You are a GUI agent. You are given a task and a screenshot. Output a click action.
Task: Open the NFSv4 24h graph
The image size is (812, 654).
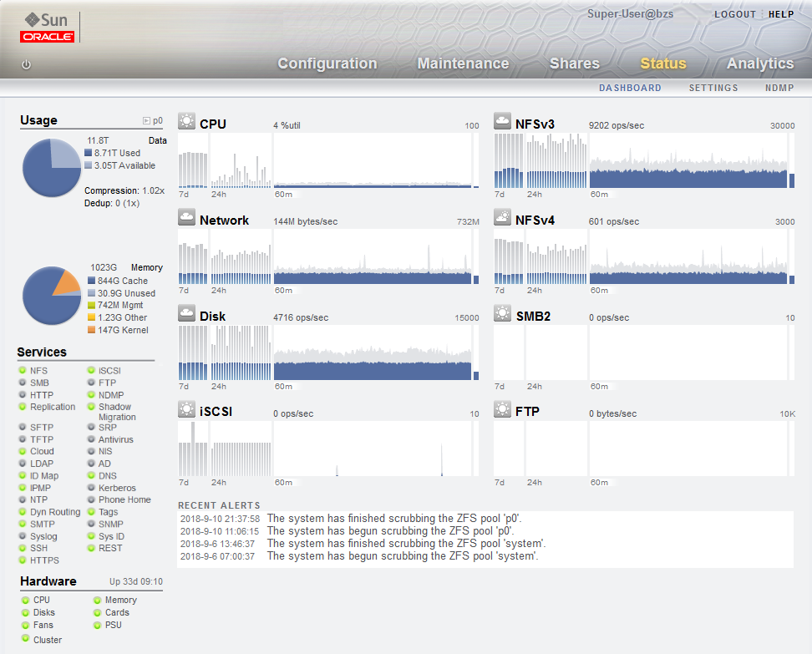[x=556, y=256]
